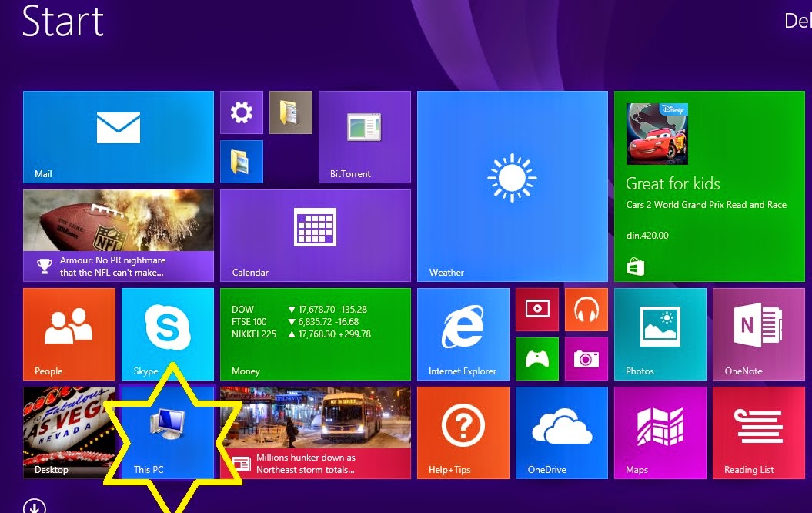Open the magenta Camera tile
Screen dimensions: 812x513
(x=586, y=359)
